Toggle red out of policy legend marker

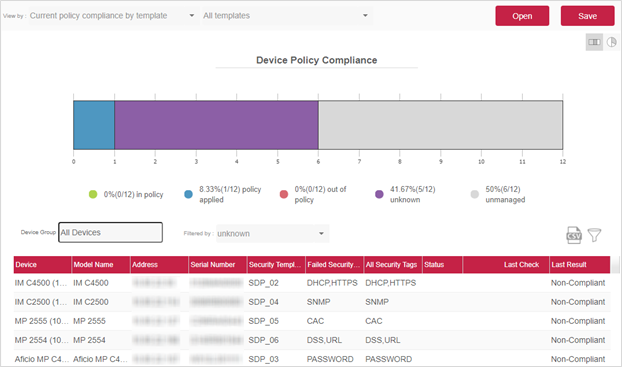[284, 194]
